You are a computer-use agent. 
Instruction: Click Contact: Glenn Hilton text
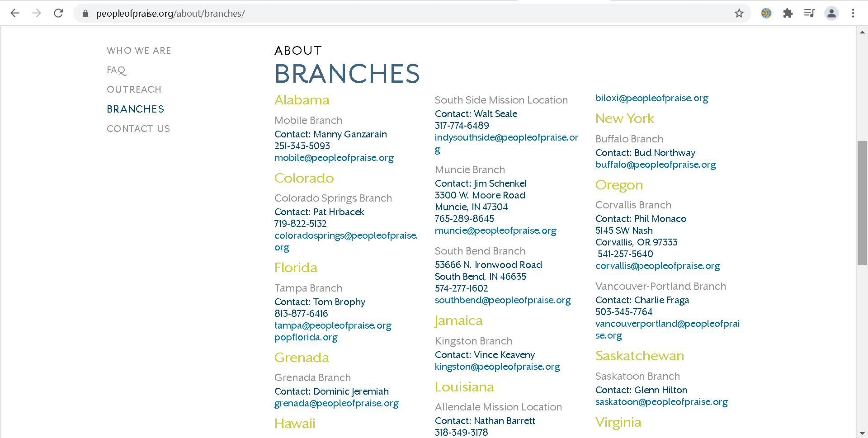pyautogui.click(x=641, y=390)
